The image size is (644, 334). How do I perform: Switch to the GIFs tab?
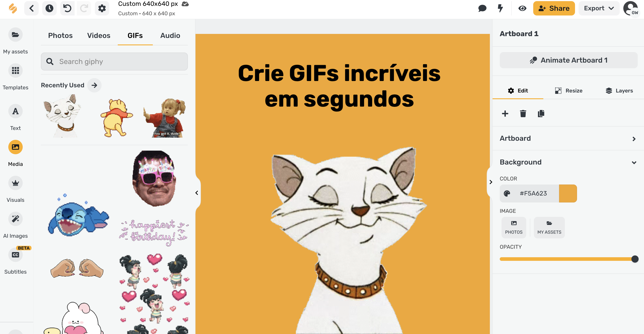click(x=135, y=35)
